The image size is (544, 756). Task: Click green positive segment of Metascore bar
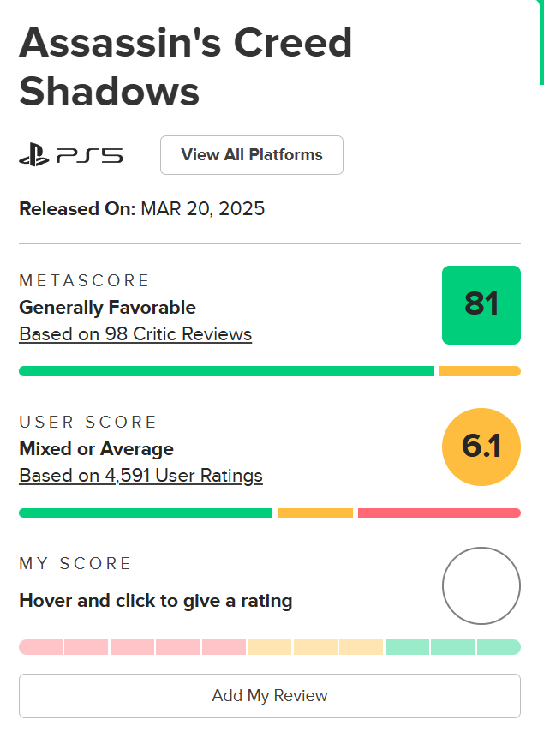click(226, 371)
